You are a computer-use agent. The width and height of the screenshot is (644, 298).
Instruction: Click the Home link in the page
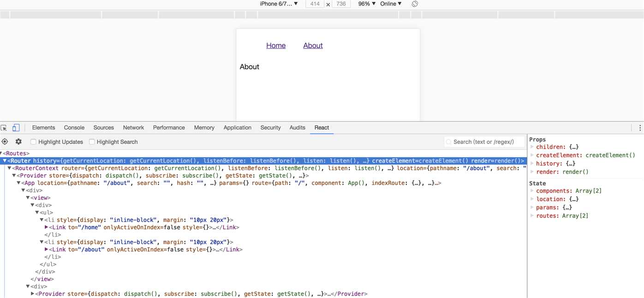click(x=276, y=45)
